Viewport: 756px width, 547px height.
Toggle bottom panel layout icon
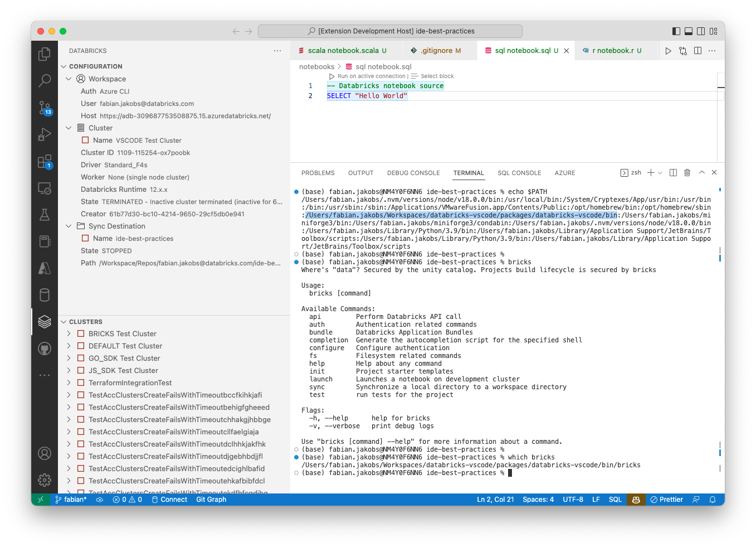coord(689,31)
